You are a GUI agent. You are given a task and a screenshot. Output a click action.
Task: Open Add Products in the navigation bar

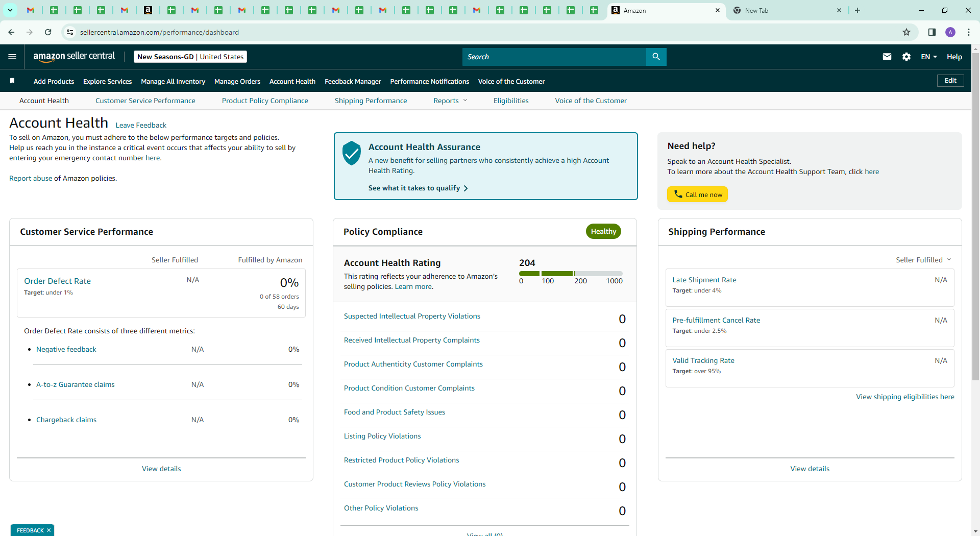tap(54, 81)
